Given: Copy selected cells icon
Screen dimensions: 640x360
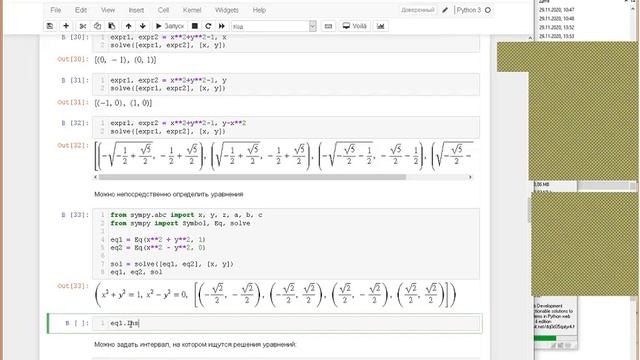Looking at the screenshot, I should point(97,26).
